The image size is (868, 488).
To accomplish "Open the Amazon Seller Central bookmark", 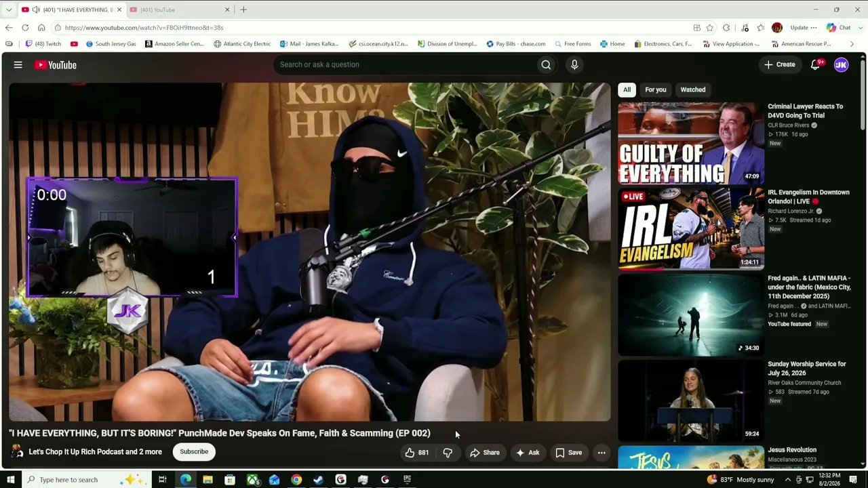I will 174,44.
